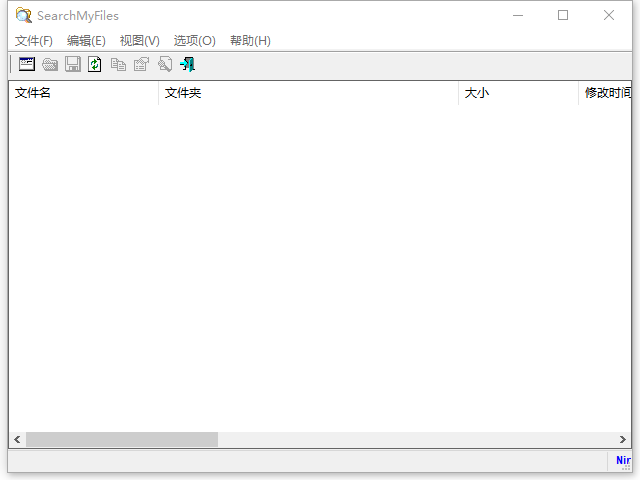
Task: Click the horizontal scrollbar left arrow
Action: point(17,440)
